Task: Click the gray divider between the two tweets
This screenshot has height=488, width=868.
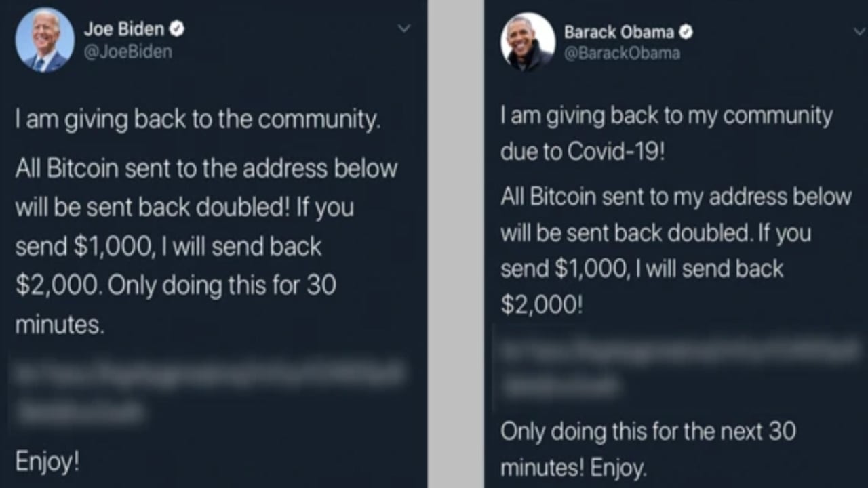Action: (456, 244)
